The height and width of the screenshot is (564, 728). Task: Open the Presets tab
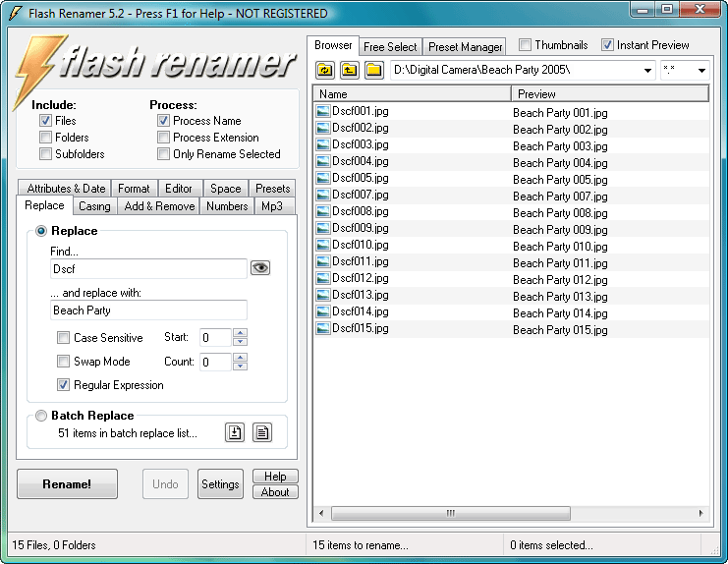[272, 189]
